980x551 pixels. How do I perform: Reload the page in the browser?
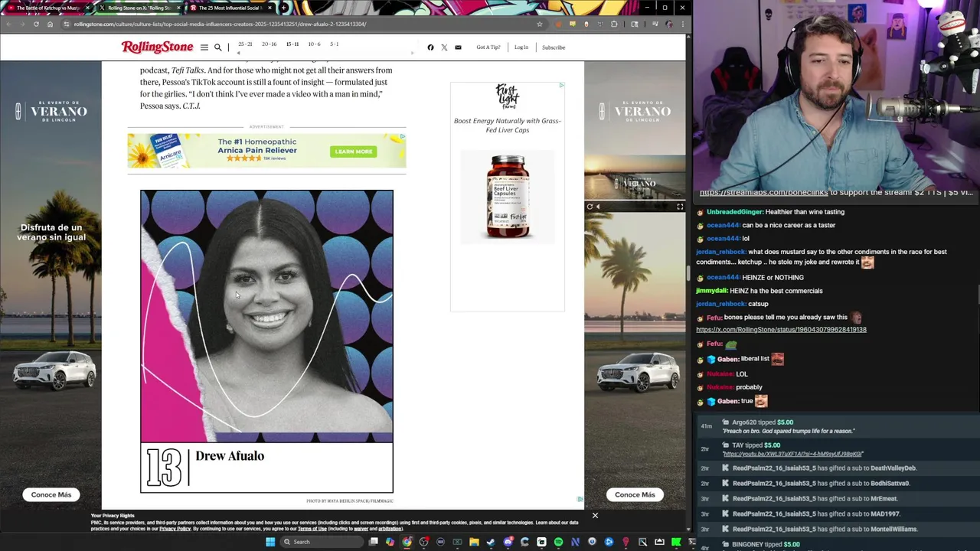point(36,24)
